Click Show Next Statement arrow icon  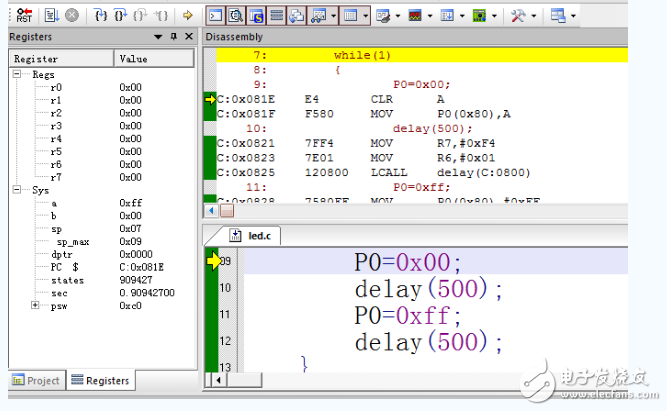click(x=187, y=16)
